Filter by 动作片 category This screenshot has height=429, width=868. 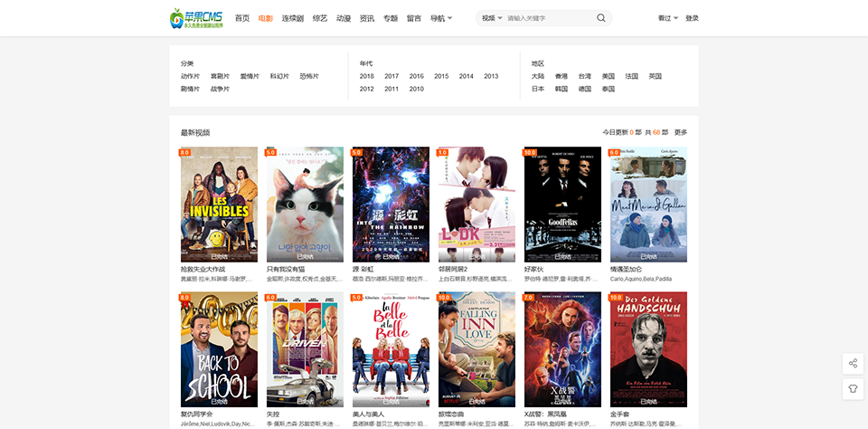190,77
